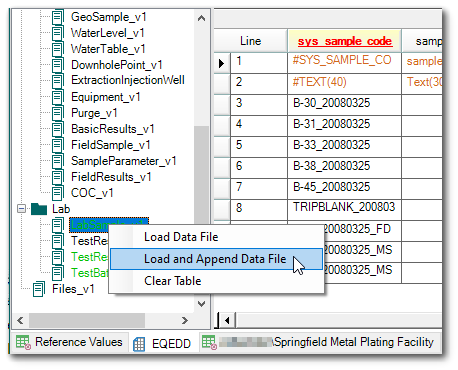Screen dimensions: 458x370
Task: Click the Reference Values tab grid icon
Action: (23, 343)
